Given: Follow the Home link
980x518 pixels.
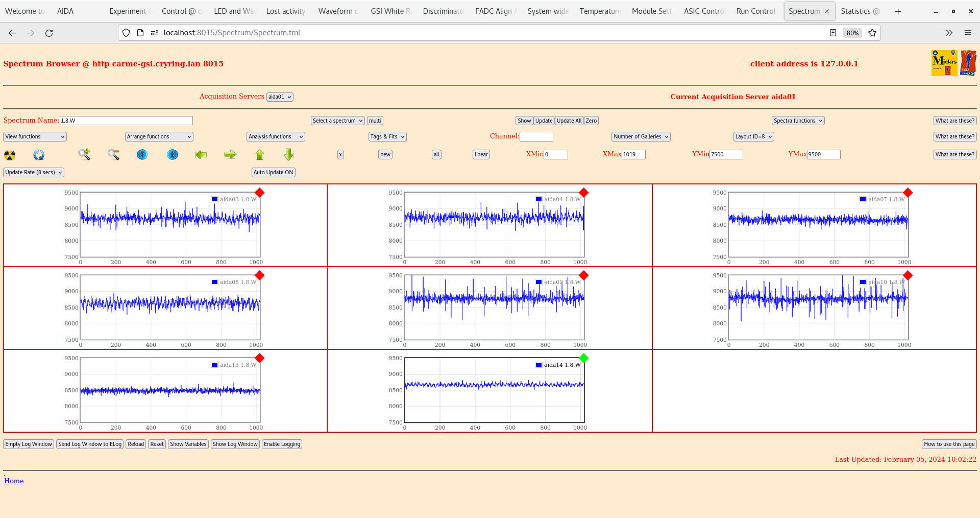Looking at the screenshot, I should [x=14, y=481].
